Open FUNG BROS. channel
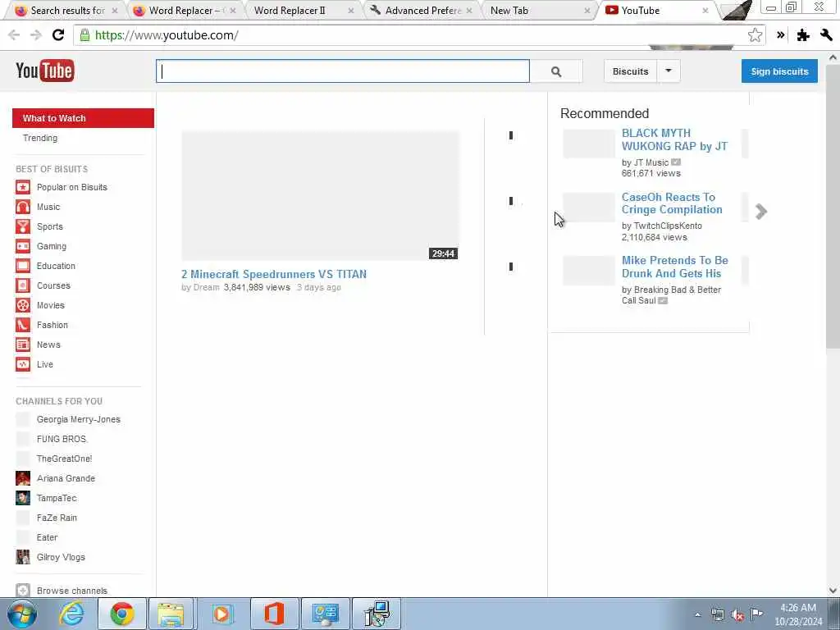Screen dimensions: 840x630 (x=62, y=439)
